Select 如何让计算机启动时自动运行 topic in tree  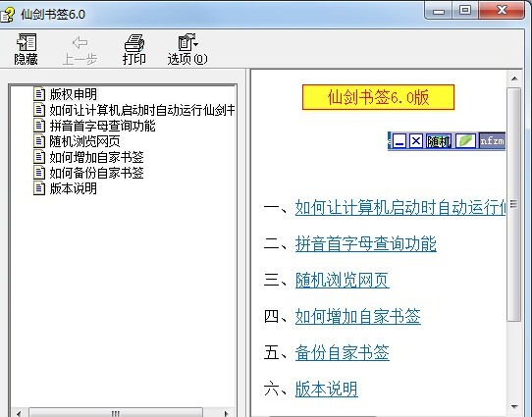[x=142, y=110]
